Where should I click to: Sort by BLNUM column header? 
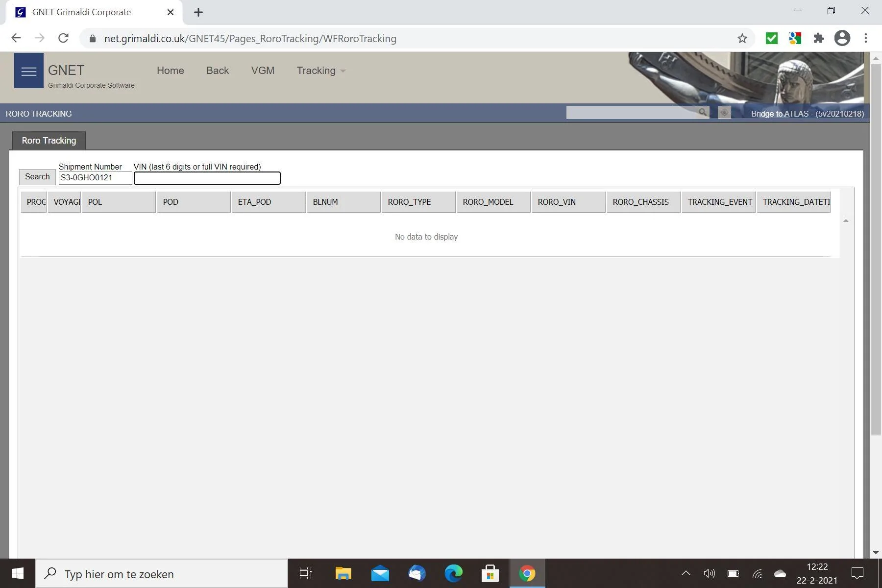click(x=344, y=202)
